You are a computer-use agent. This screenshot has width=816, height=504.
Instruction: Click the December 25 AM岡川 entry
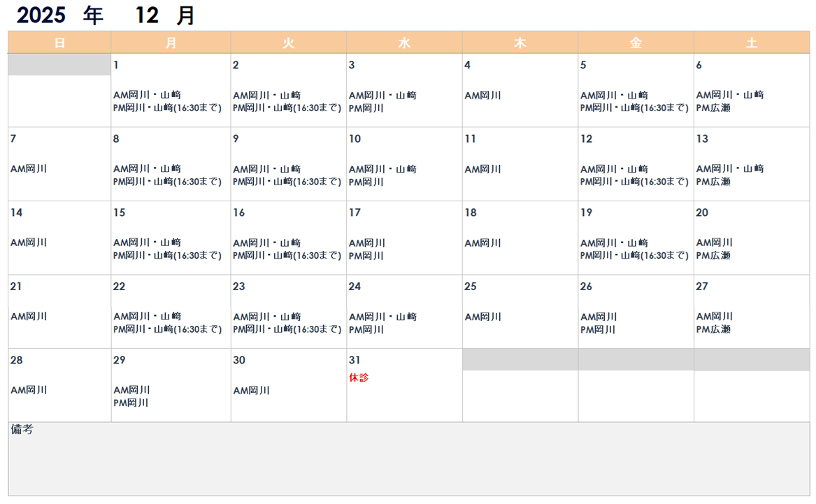(482, 316)
